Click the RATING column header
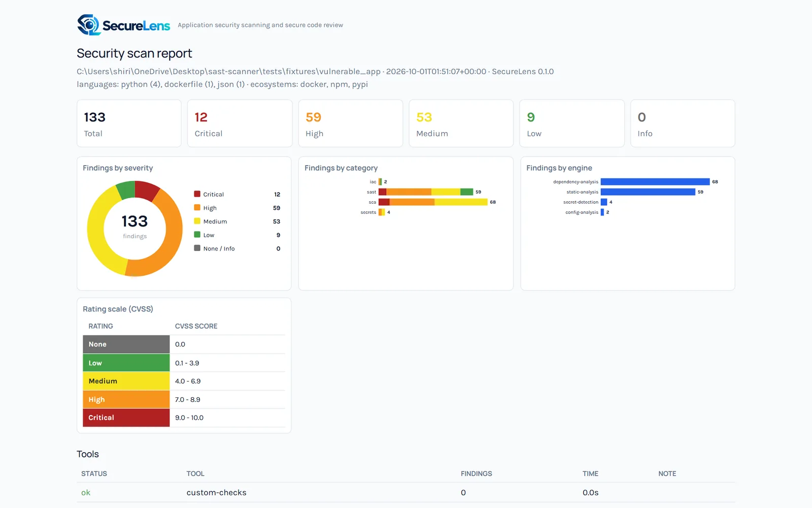This screenshot has height=508, width=812. pos(100,326)
